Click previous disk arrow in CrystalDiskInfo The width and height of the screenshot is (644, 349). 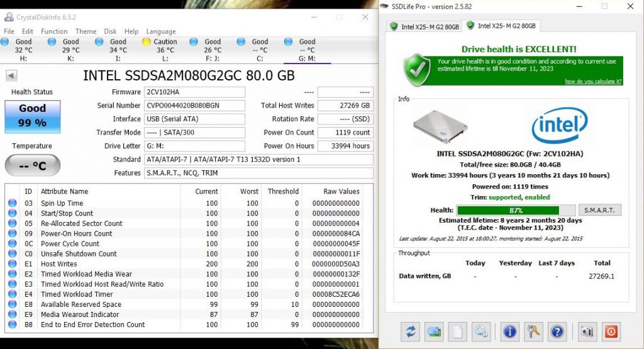(x=11, y=75)
